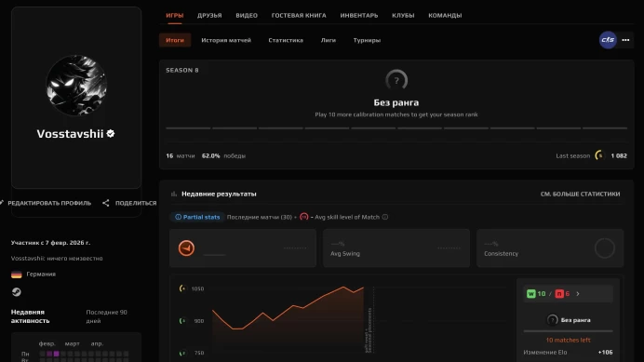Click the Недавние результаты bar chart icon
The height and width of the screenshot is (362, 644).
click(x=174, y=194)
